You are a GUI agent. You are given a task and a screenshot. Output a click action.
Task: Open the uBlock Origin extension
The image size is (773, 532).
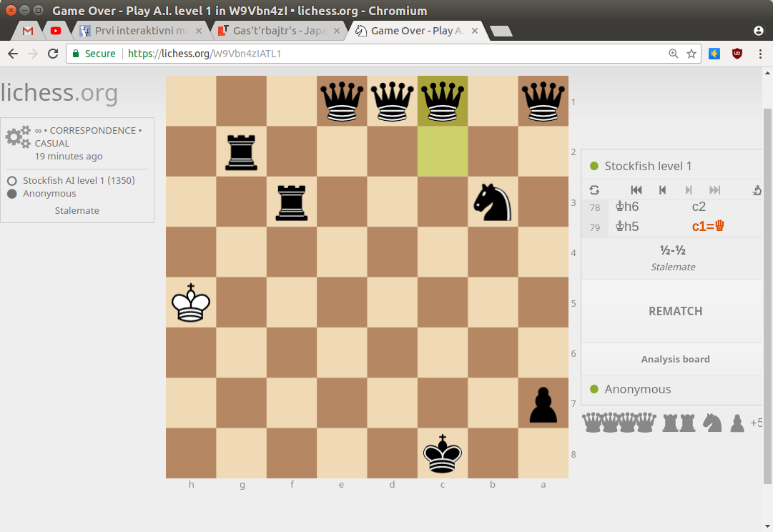737,54
